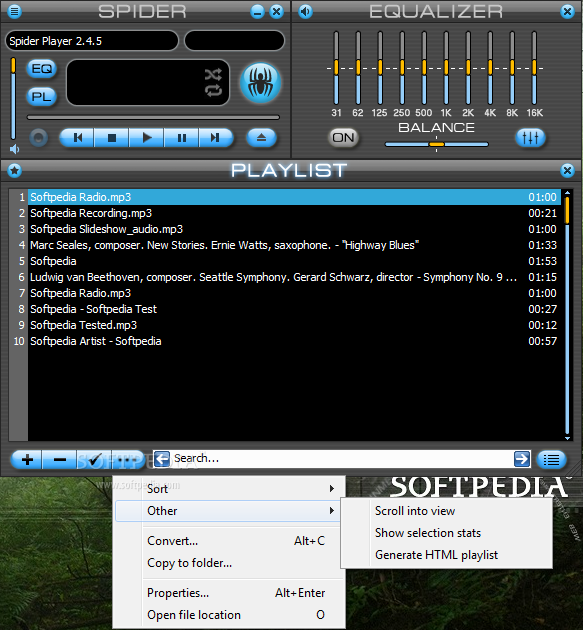Close the Equalizer panel
583x630 pixels.
point(567,11)
